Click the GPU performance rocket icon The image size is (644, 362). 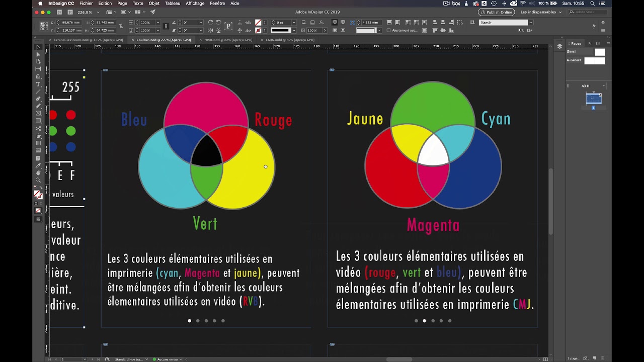153,12
